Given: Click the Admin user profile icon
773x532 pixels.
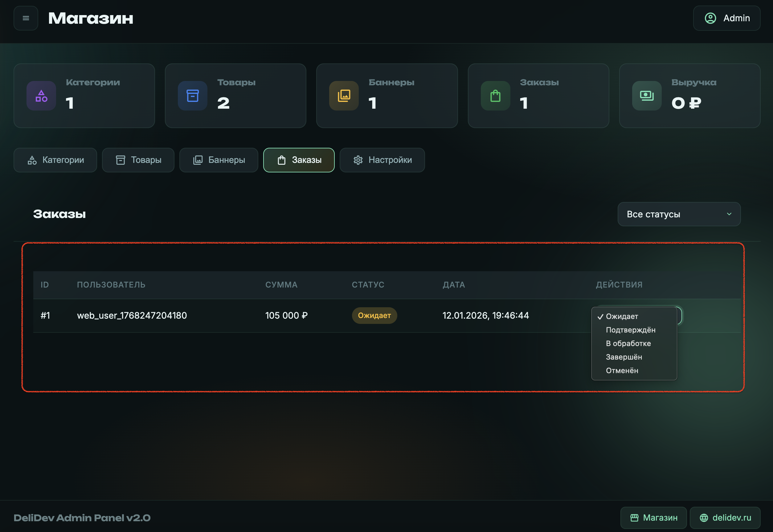Looking at the screenshot, I should [710, 18].
